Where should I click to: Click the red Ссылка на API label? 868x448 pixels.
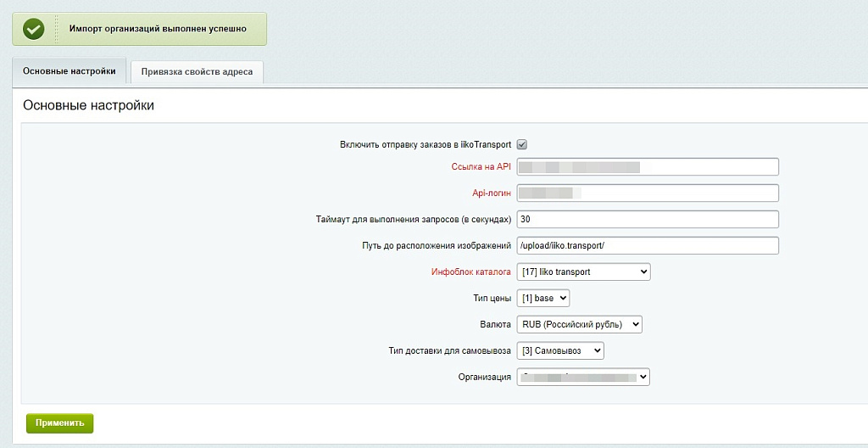point(481,167)
